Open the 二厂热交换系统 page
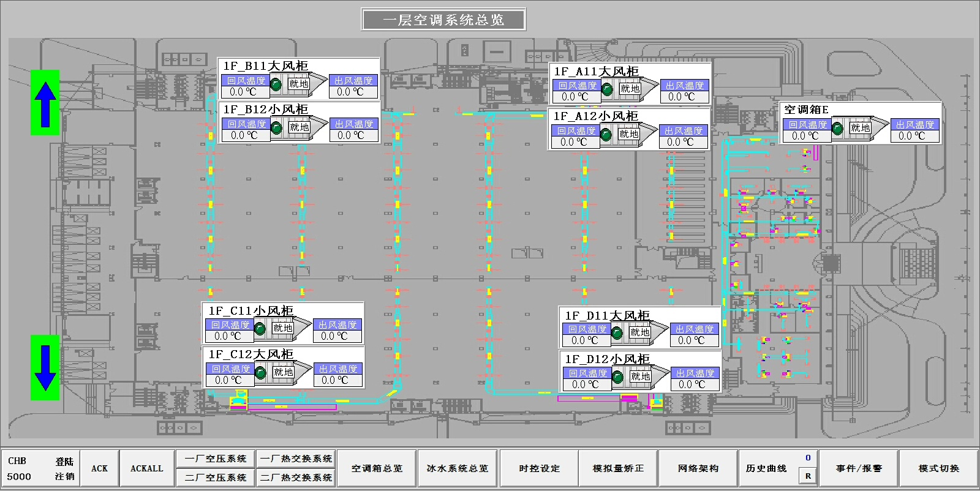Screen dimensions: 980x491 (296, 478)
